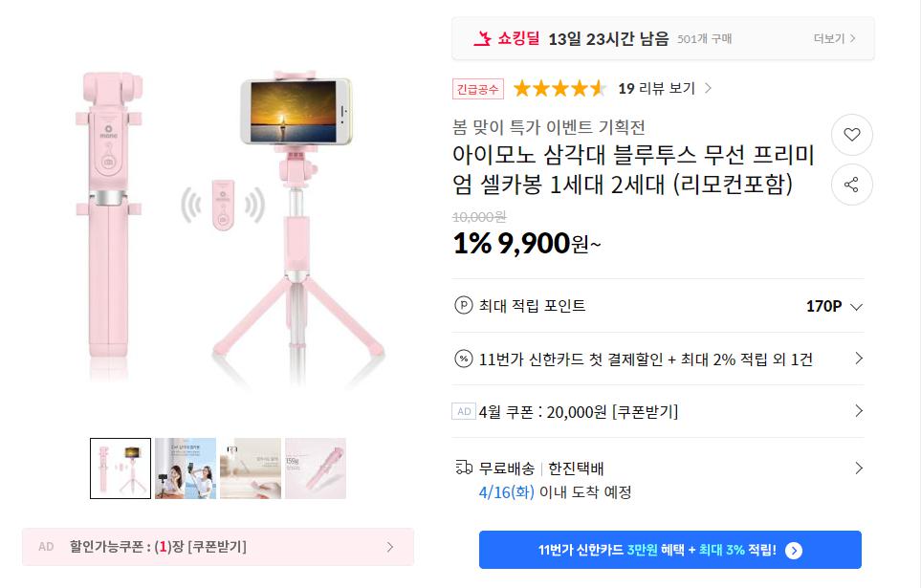Open the 4월 쿠폰 20,000원 row
Image resolution: width=921 pixels, height=588 pixels.
coord(858,411)
